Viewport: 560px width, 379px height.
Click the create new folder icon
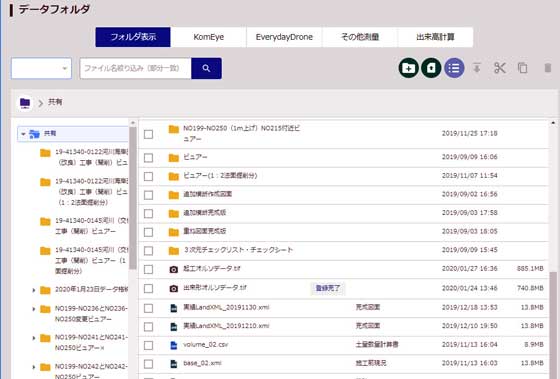[408, 68]
